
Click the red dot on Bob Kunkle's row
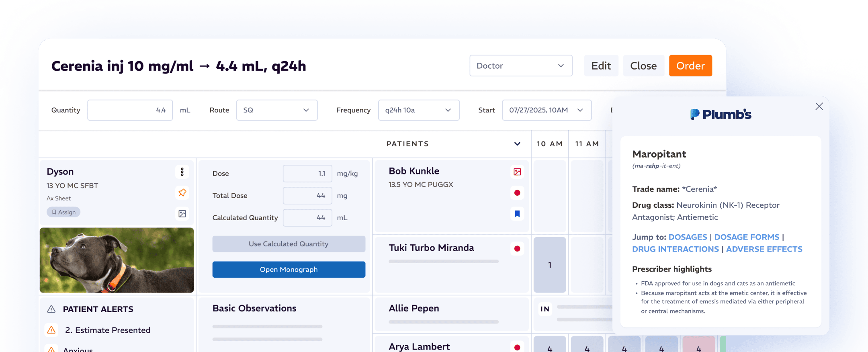tap(517, 193)
